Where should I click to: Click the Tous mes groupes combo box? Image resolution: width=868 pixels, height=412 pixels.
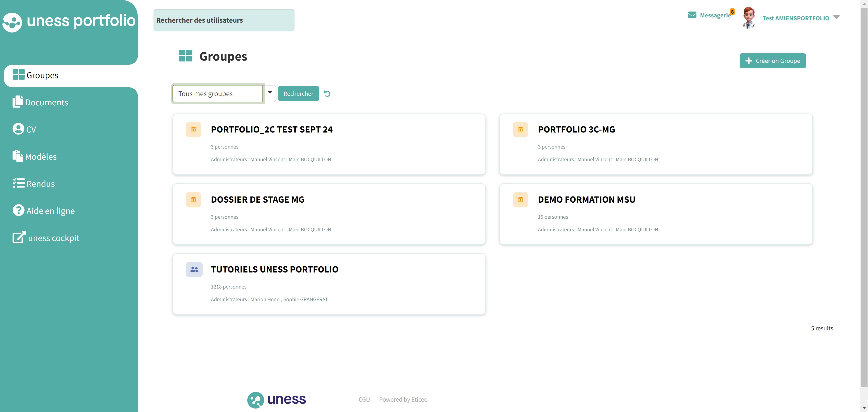pyautogui.click(x=217, y=94)
